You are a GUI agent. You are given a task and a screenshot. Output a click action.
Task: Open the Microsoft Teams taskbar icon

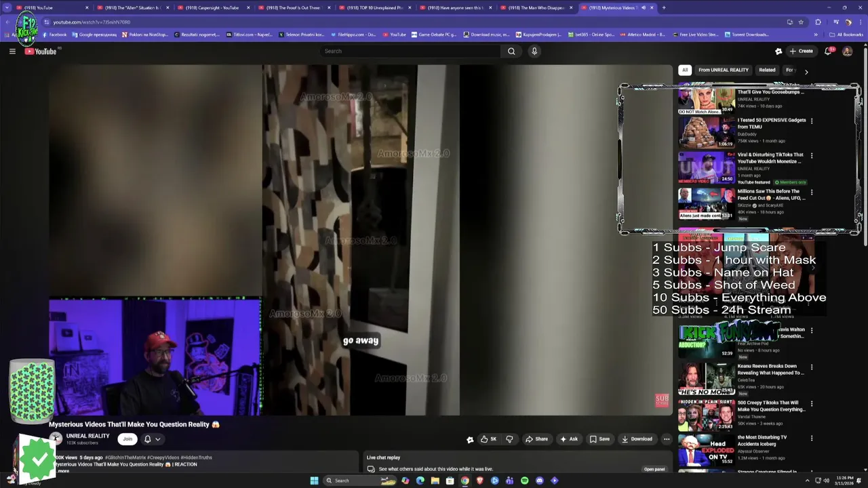point(509,481)
